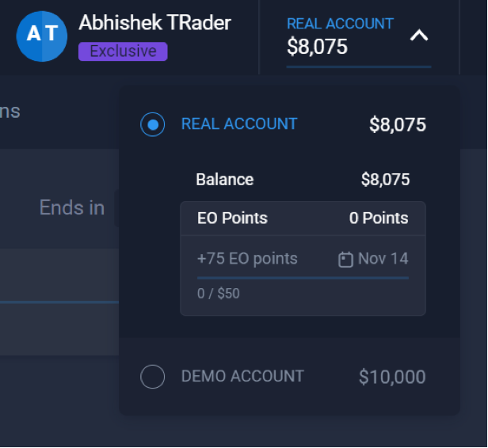Choose the Demo Account label
Screen dimensions: 488x448
242,376
